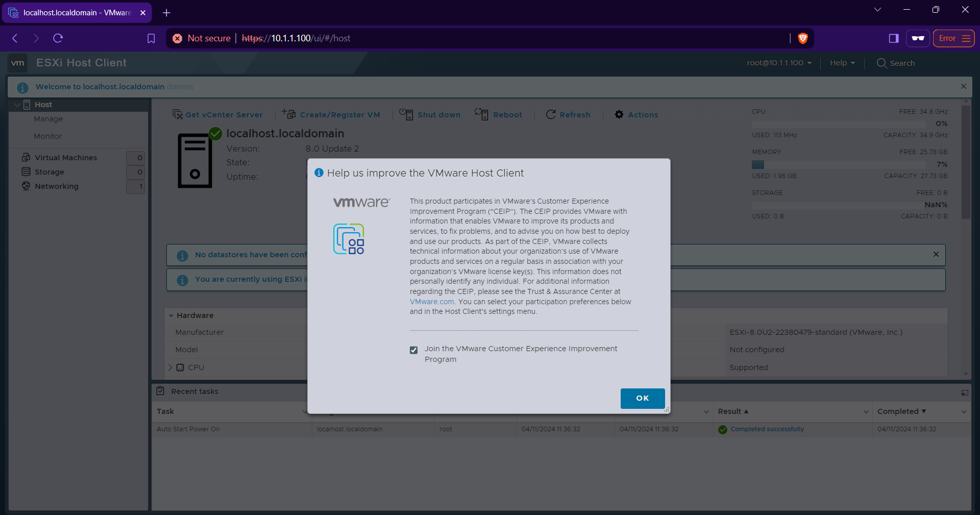980x515 pixels.
Task: Click the dialog info icon
Action: pos(319,173)
